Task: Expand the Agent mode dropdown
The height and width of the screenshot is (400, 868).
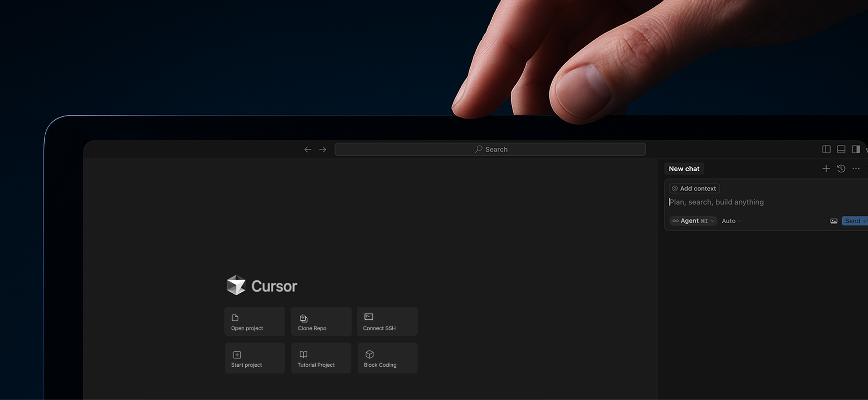Action: coord(693,221)
